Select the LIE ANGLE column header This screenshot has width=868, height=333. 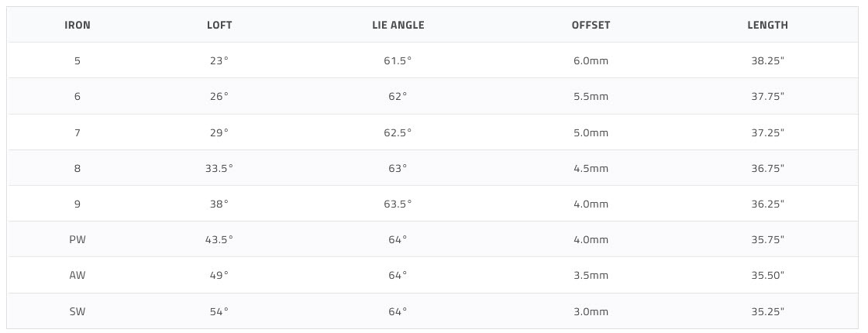tap(398, 25)
